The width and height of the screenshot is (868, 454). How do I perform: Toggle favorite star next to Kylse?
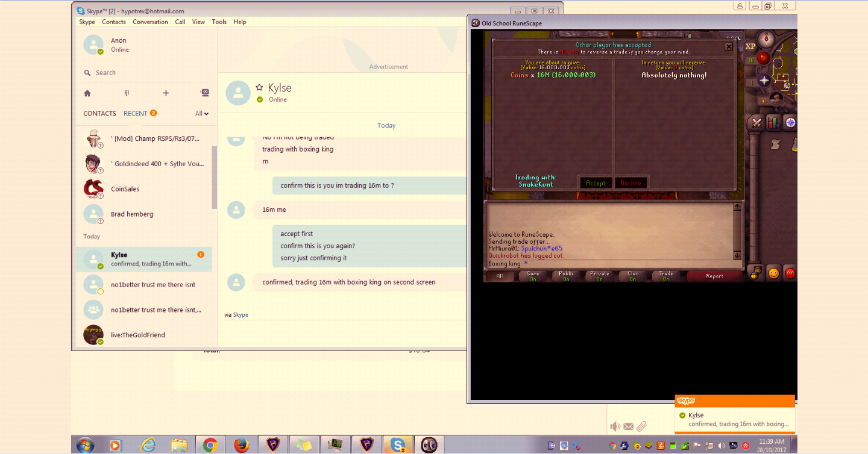coord(259,87)
